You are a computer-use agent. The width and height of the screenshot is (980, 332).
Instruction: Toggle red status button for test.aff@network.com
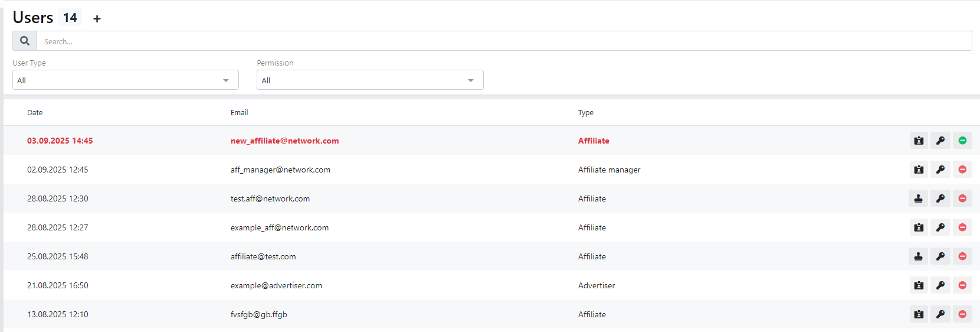pos(962,198)
